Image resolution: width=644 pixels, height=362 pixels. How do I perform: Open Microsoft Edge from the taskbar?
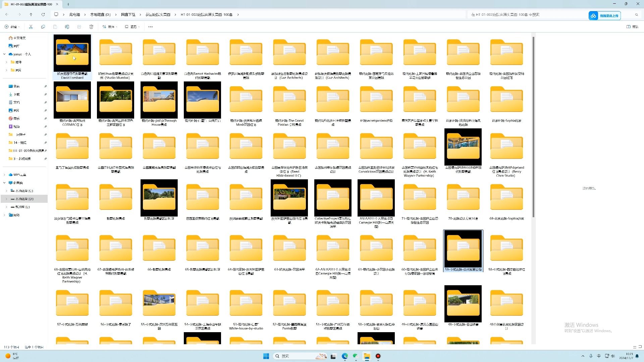coord(344,356)
